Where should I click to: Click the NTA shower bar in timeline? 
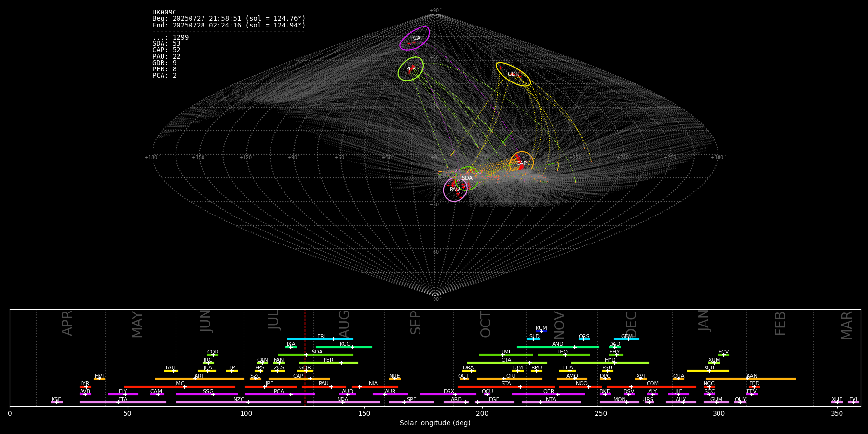click(x=551, y=402)
